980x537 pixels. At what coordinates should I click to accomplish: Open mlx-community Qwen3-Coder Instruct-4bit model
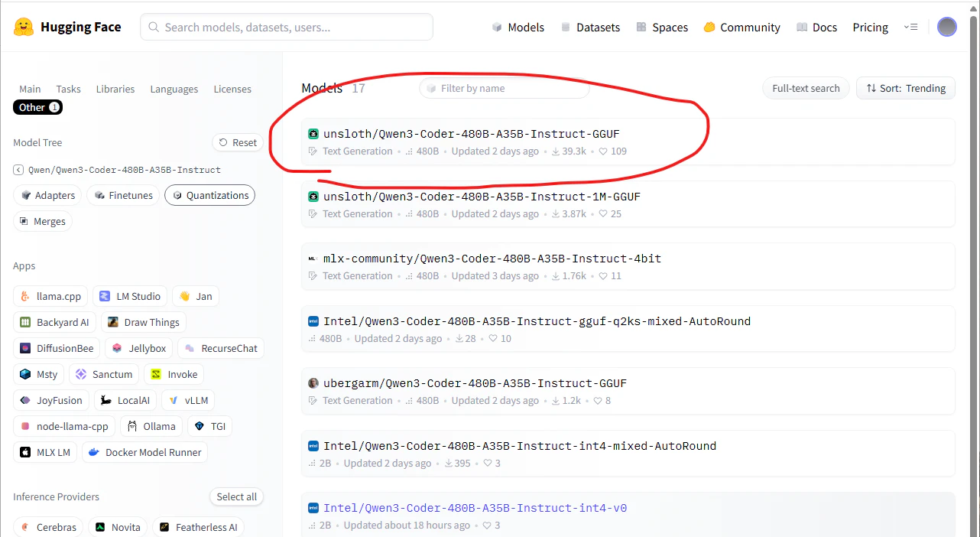pyautogui.click(x=628, y=266)
